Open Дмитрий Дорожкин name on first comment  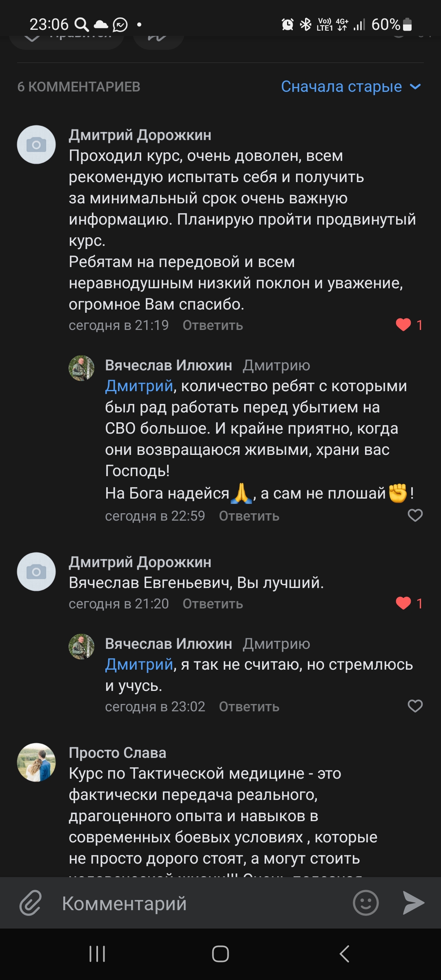point(140,135)
